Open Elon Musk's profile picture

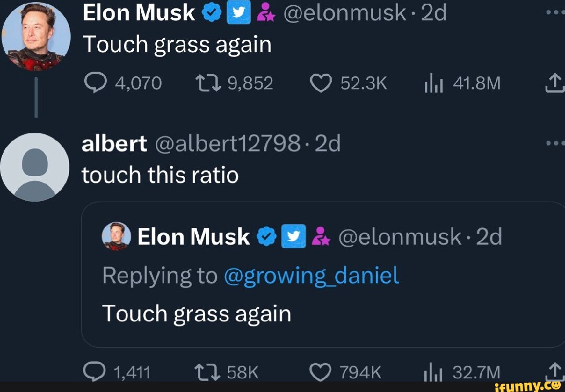pyautogui.click(x=35, y=31)
